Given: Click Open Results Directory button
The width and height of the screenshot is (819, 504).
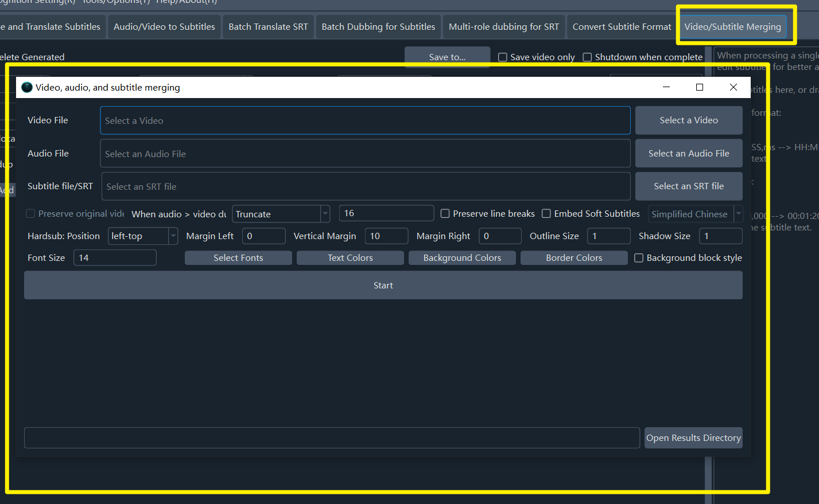Looking at the screenshot, I should pos(693,438).
